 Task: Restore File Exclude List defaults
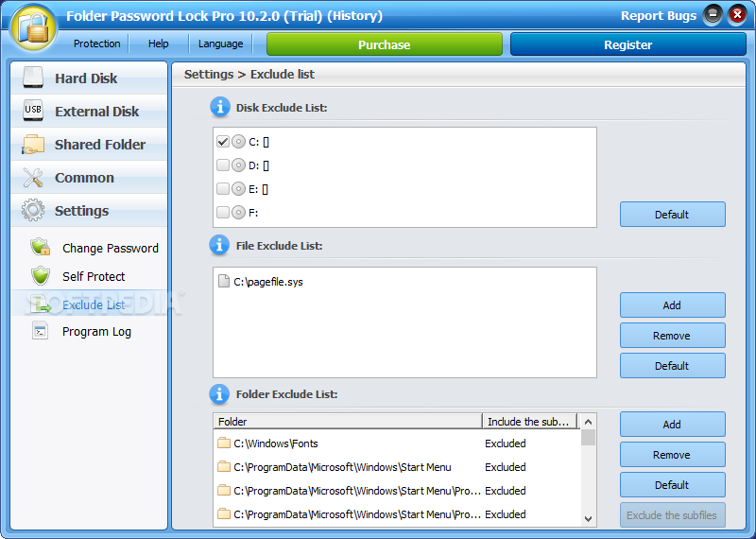point(672,366)
